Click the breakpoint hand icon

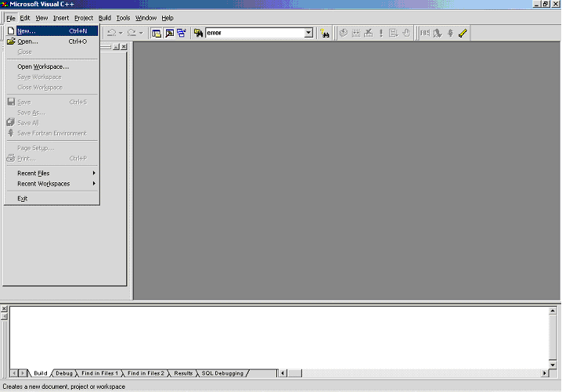406,33
